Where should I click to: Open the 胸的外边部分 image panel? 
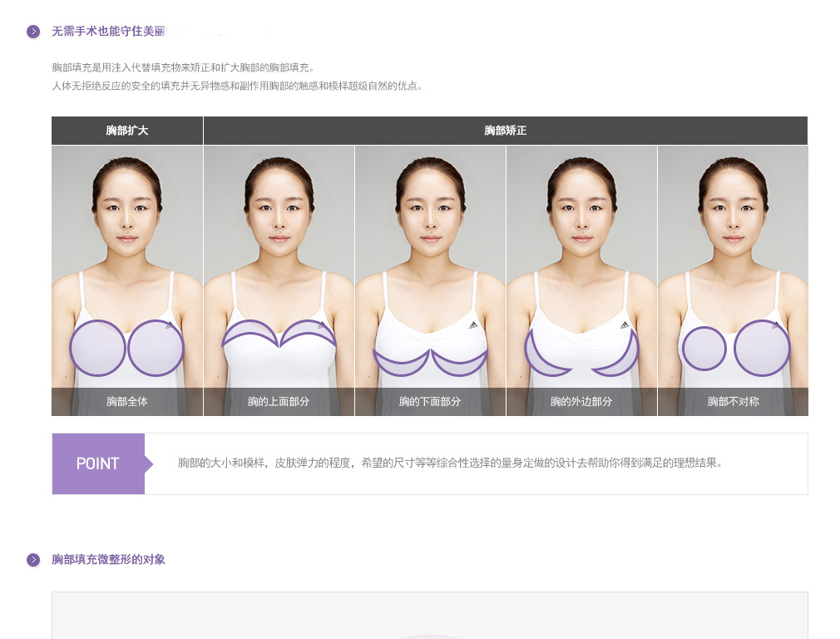tap(582, 280)
